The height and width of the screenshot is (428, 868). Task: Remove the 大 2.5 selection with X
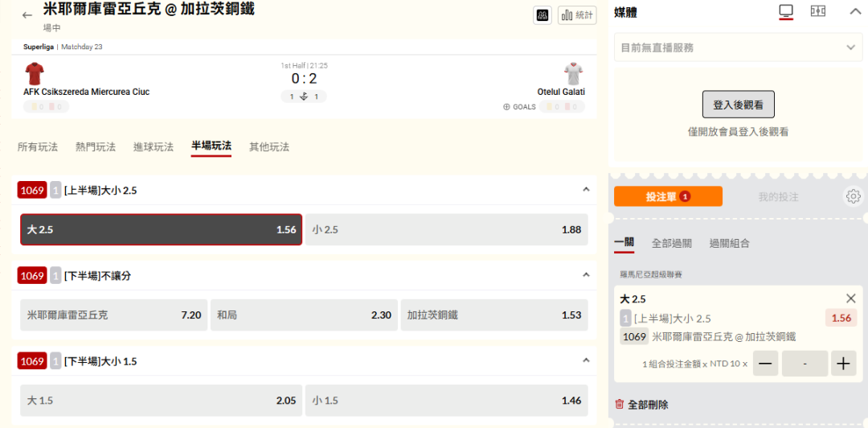click(x=851, y=298)
